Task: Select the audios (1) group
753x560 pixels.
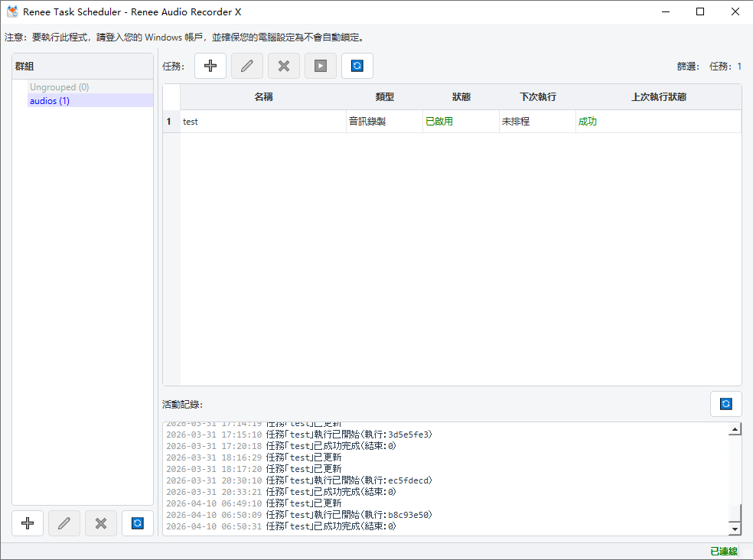Action: click(x=50, y=101)
